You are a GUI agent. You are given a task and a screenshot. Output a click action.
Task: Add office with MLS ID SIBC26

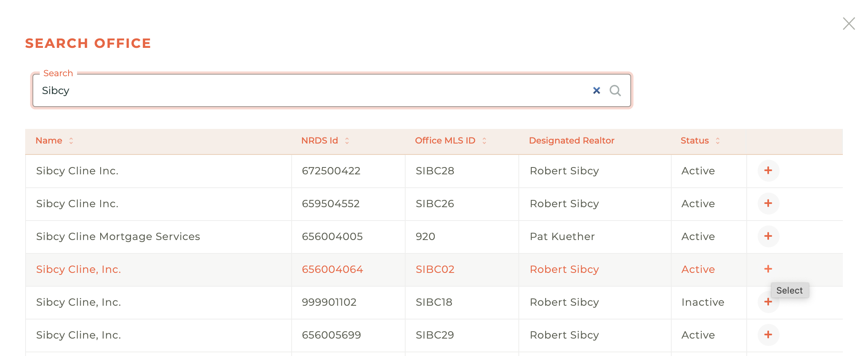point(768,203)
